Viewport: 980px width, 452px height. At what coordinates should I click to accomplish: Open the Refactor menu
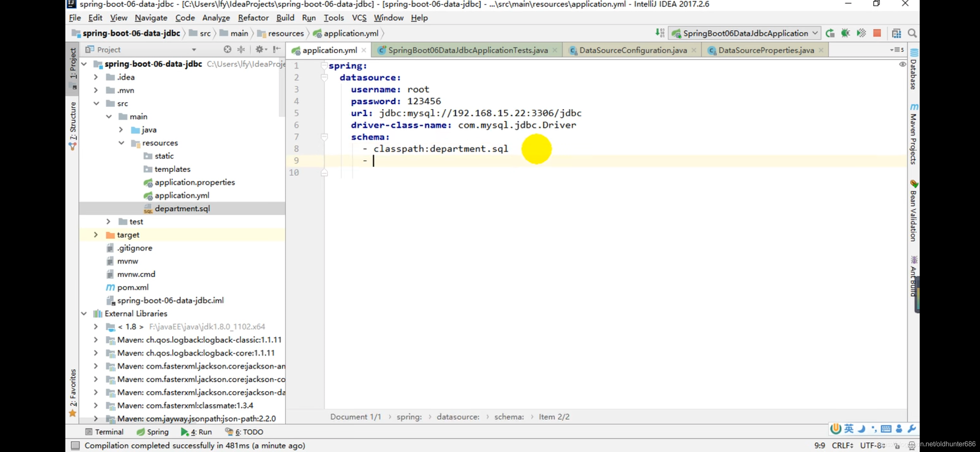coord(253,18)
